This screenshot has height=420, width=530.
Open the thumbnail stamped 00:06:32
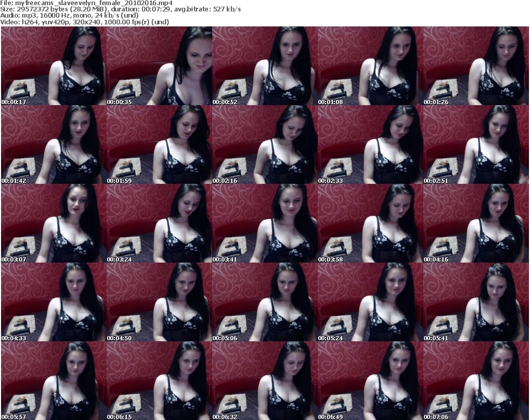tap(264, 381)
